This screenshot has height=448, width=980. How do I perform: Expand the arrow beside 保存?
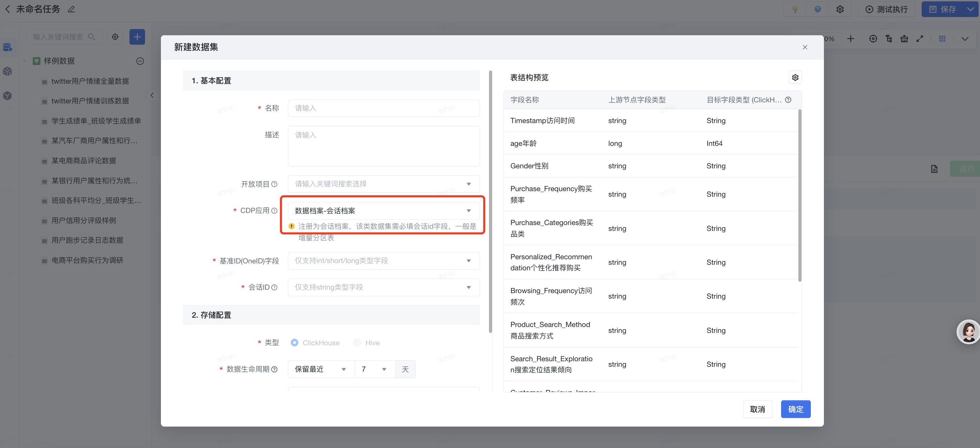pyautogui.click(x=971, y=9)
